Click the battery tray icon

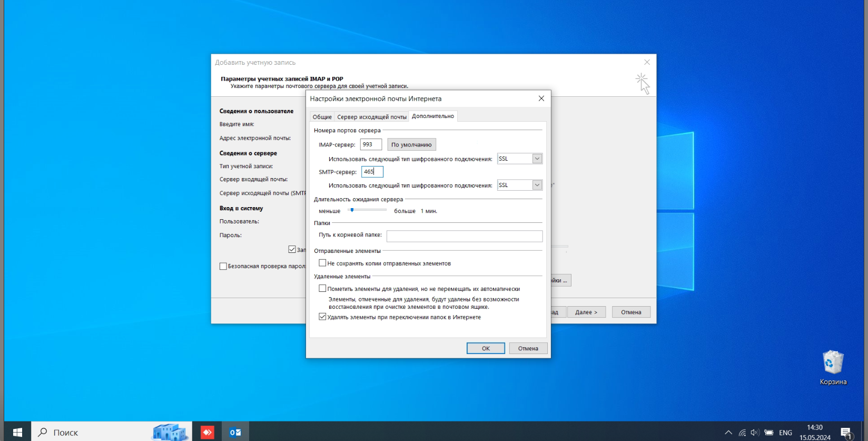[768, 433]
